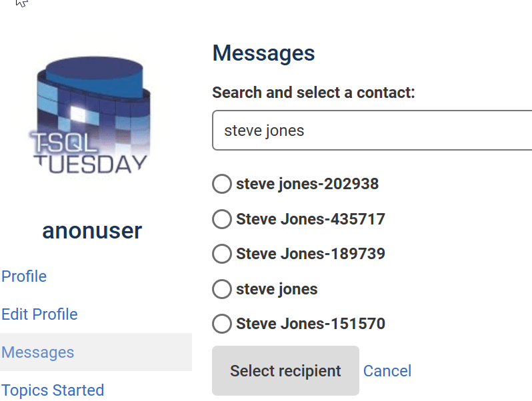
Task: Click the anonuser username text
Action: (x=92, y=231)
